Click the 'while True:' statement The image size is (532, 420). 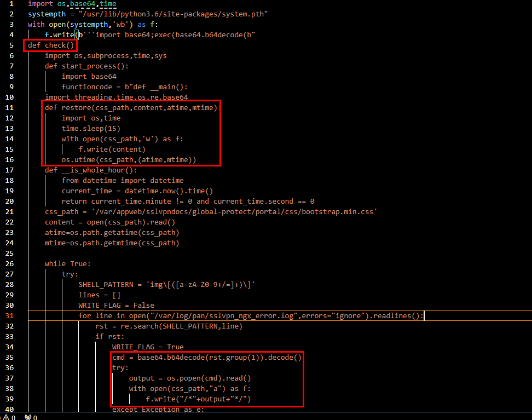pos(68,263)
